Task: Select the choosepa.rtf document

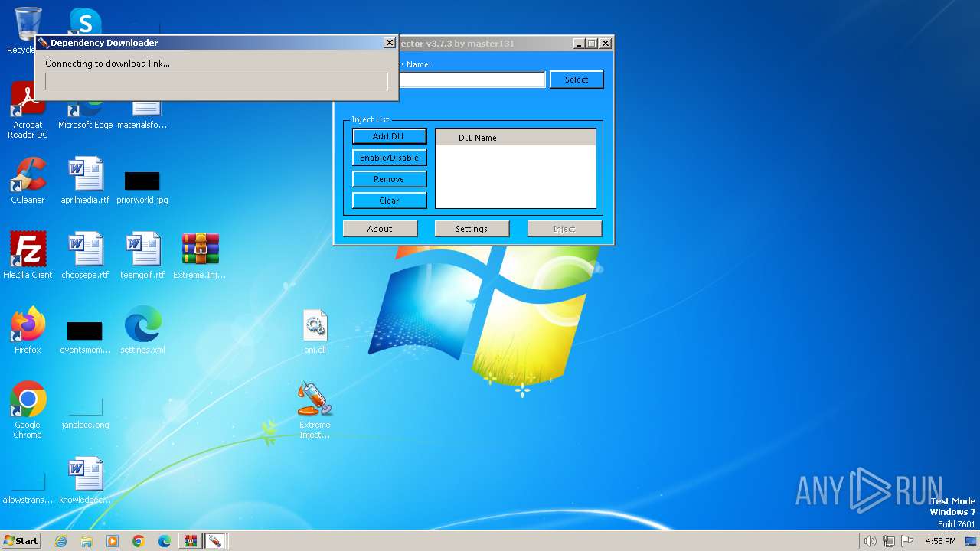Action: click(85, 256)
